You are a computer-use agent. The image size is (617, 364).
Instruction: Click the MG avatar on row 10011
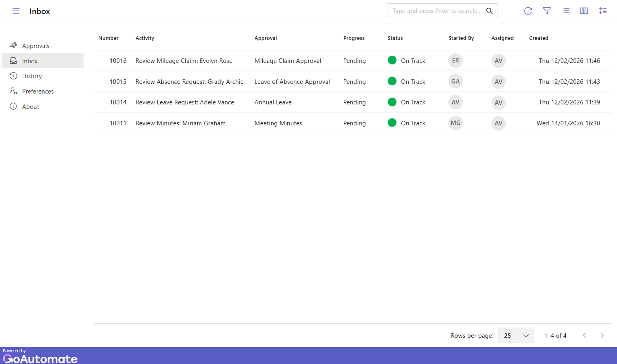pyautogui.click(x=455, y=123)
